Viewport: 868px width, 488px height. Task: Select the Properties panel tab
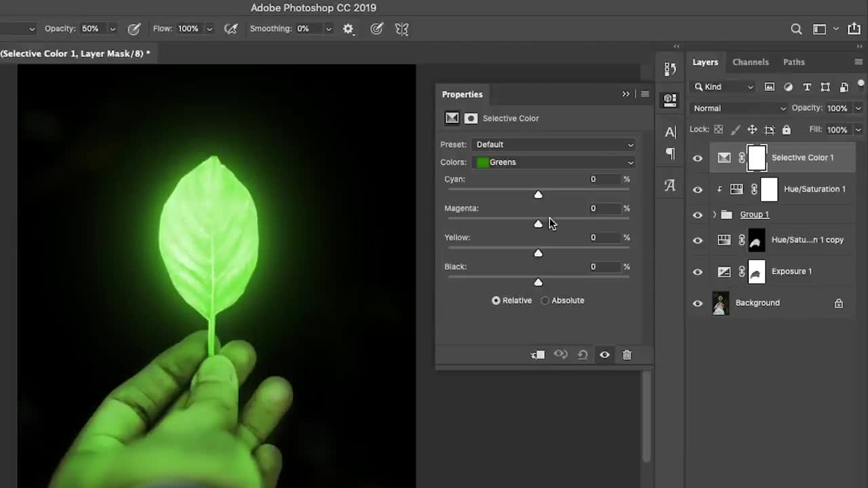click(x=462, y=94)
